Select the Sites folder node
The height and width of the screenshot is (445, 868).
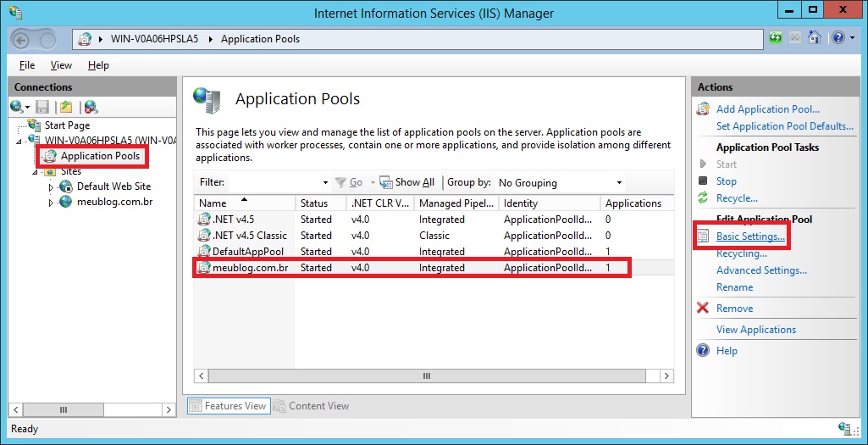(x=71, y=171)
